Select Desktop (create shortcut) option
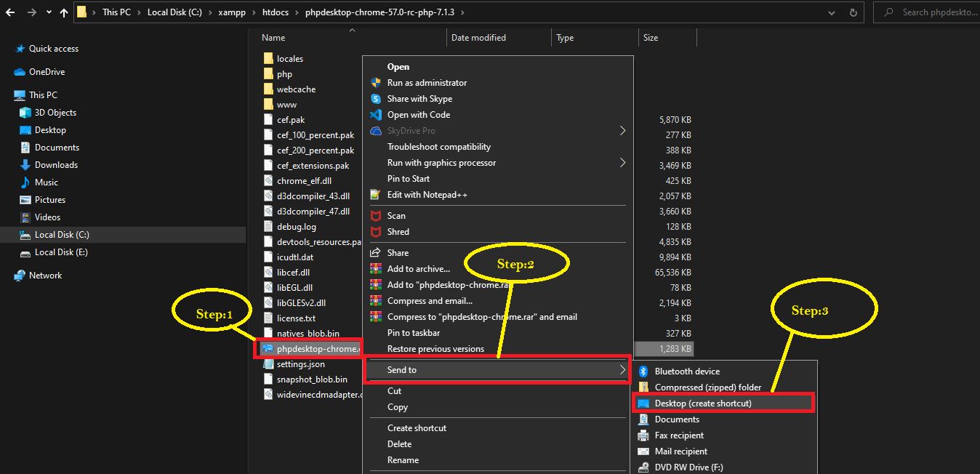The height and width of the screenshot is (474, 980). pos(703,403)
